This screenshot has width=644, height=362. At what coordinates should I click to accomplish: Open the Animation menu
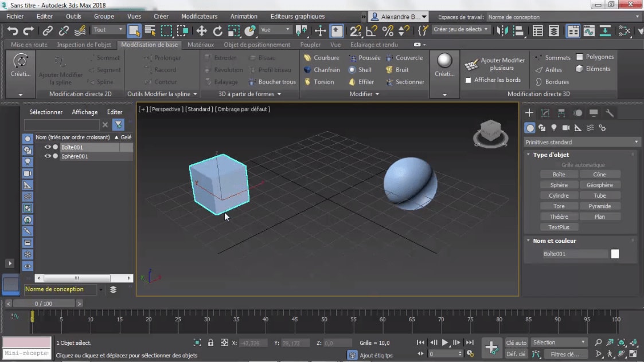(x=244, y=17)
